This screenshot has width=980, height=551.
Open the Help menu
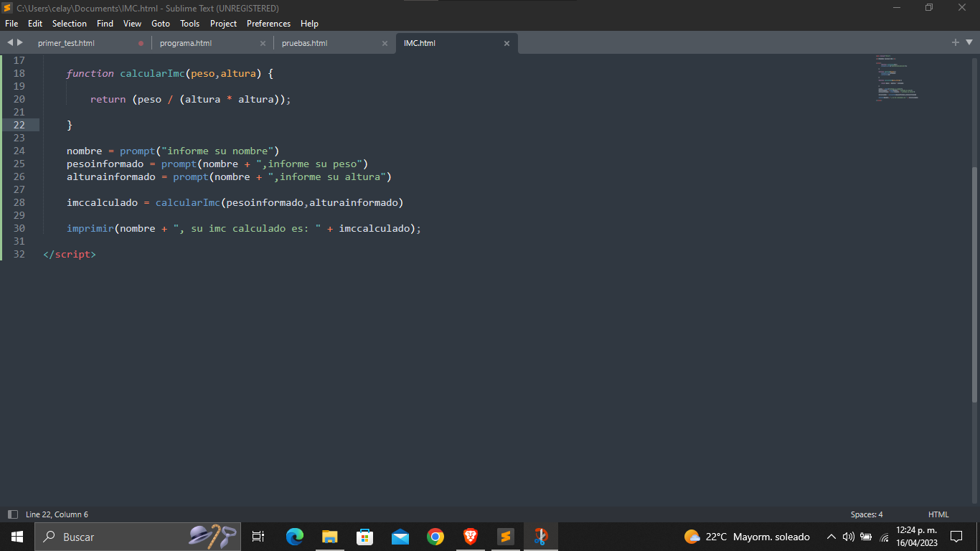click(309, 24)
